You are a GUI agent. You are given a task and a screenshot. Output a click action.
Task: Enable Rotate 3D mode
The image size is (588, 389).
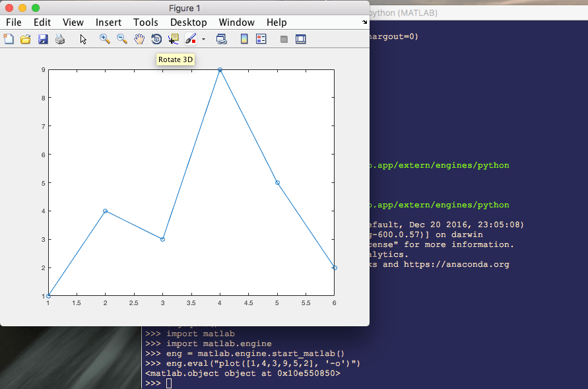pyautogui.click(x=156, y=39)
